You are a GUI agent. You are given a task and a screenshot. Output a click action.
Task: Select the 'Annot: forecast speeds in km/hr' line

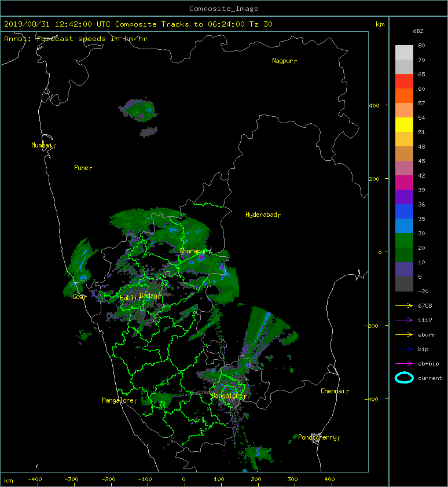point(76,39)
